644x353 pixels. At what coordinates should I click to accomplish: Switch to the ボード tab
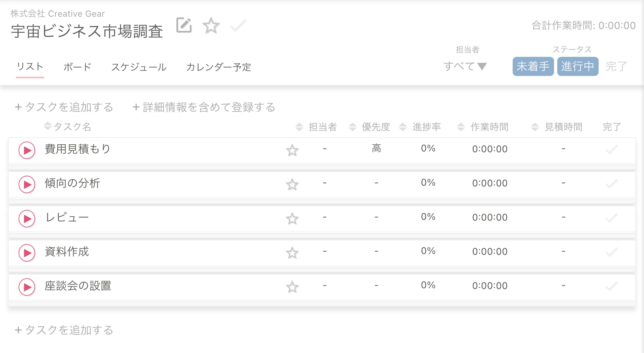(77, 67)
